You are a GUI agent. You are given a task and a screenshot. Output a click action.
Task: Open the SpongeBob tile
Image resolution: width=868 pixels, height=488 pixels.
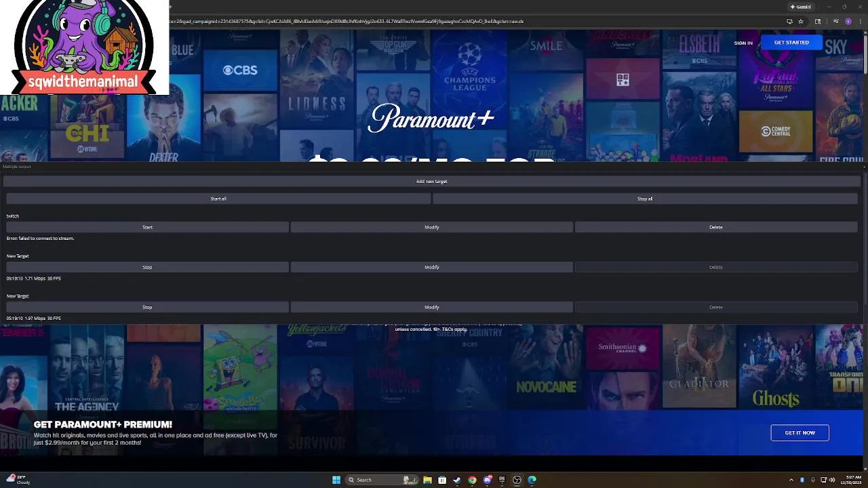pyautogui.click(x=240, y=367)
